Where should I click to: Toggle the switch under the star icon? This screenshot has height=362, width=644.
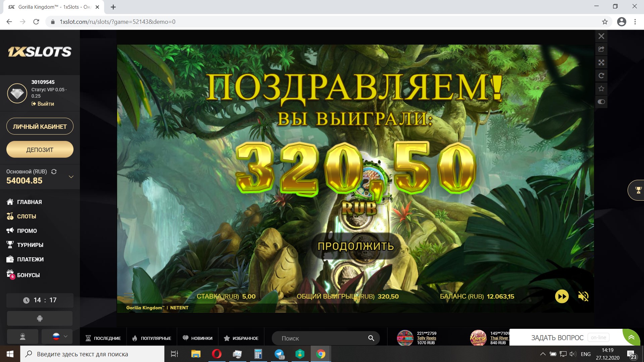point(601,102)
